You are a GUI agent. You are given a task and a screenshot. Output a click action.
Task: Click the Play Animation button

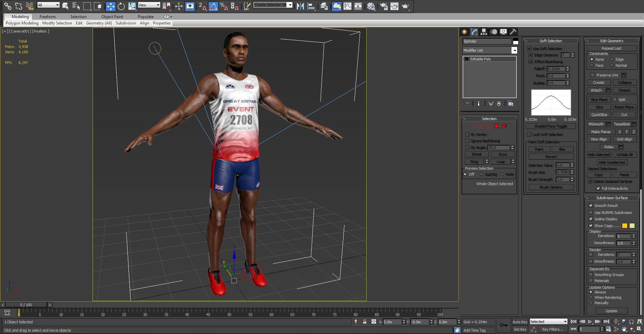coord(590,322)
